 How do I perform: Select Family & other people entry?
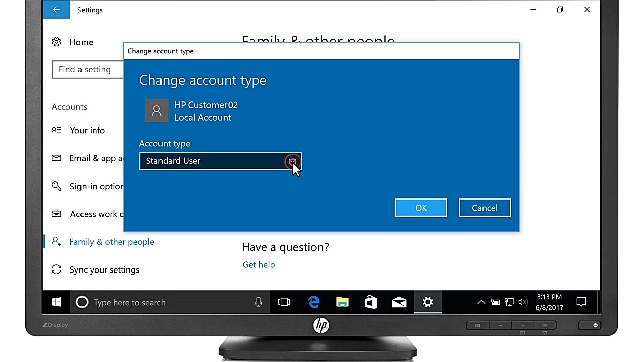112,242
